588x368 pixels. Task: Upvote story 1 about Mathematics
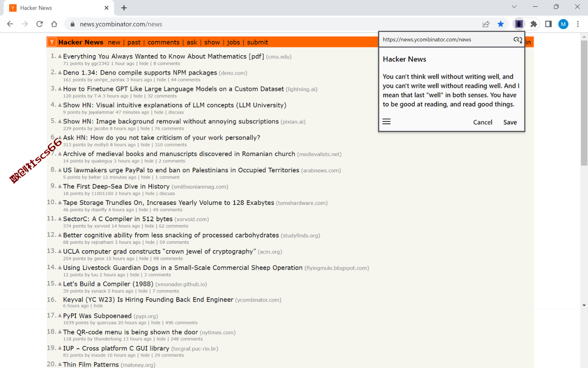pyautogui.click(x=60, y=57)
